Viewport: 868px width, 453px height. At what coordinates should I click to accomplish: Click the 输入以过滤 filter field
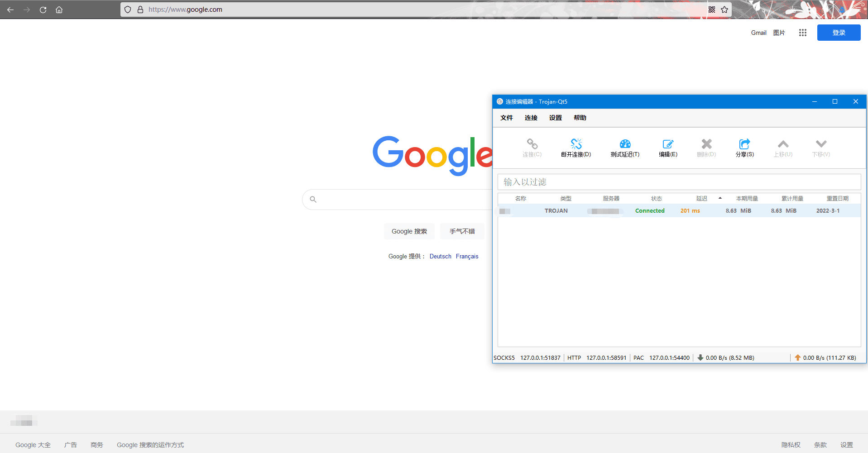click(679, 182)
